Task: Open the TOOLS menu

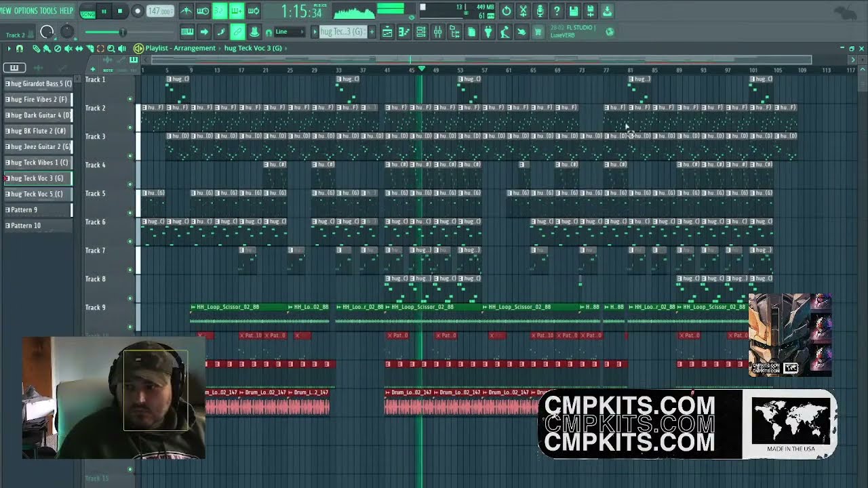Action: click(48, 11)
